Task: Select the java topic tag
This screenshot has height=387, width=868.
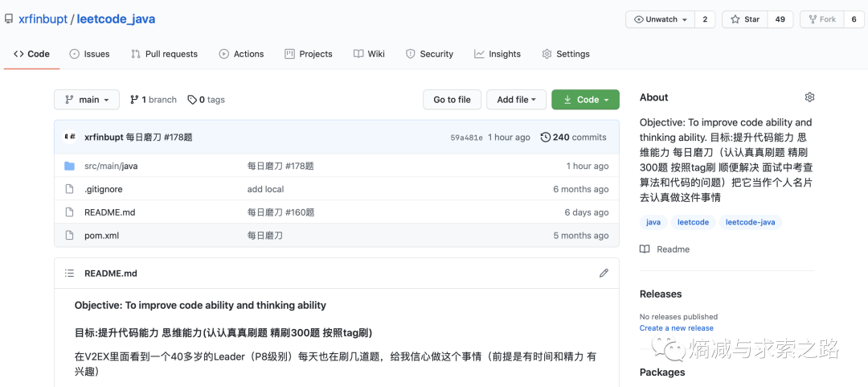Action: [653, 222]
